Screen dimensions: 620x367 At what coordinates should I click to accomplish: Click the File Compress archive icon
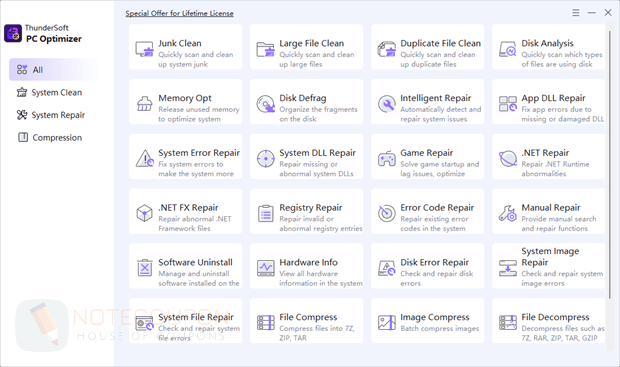point(265,323)
